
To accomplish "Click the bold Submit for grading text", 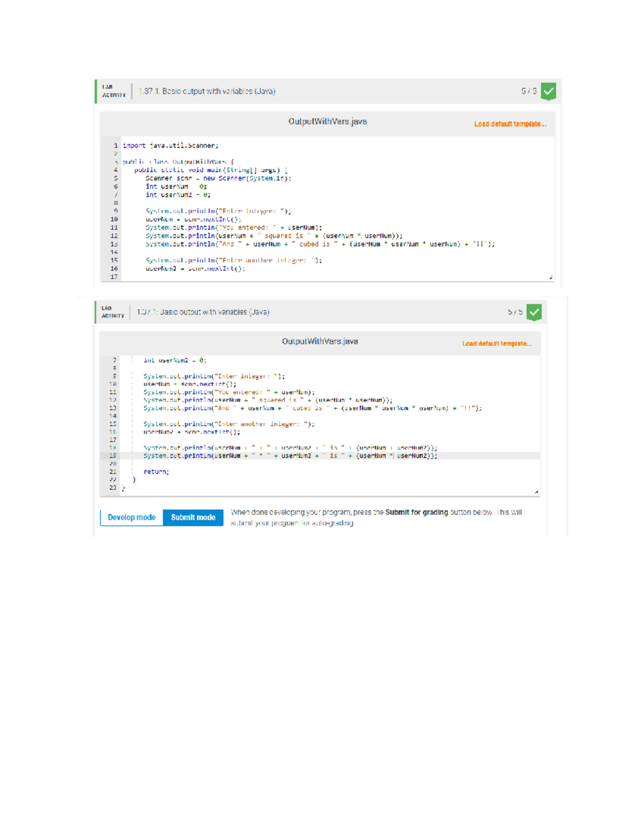I will pos(416,512).
